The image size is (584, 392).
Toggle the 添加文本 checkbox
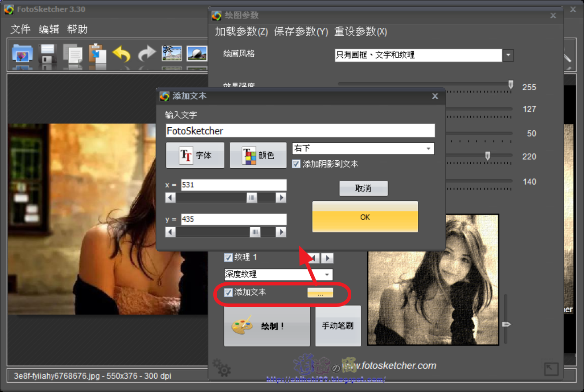click(x=228, y=292)
